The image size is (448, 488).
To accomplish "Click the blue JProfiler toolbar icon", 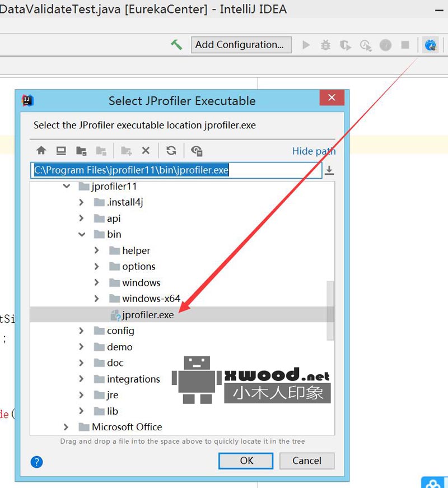I will [430, 45].
